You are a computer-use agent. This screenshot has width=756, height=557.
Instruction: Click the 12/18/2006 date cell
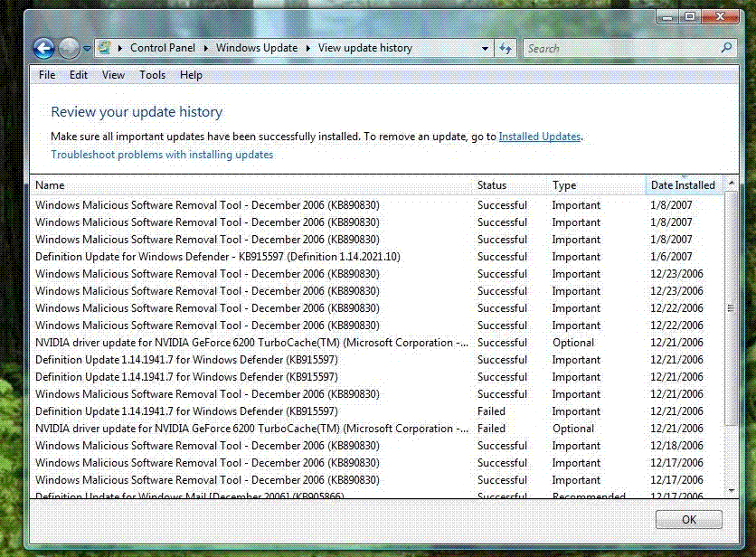tap(676, 446)
